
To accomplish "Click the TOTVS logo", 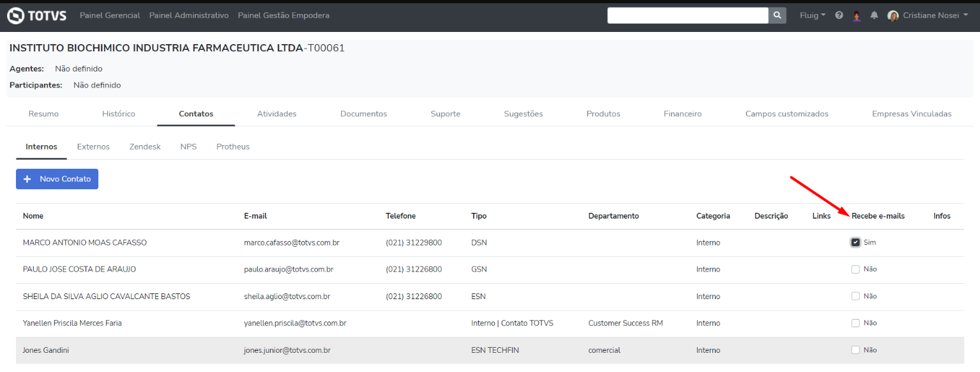I will [x=36, y=15].
